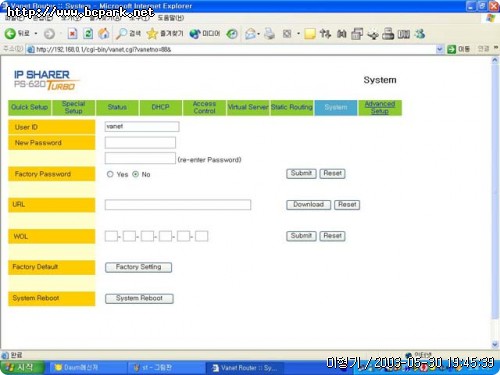
Task: Click the binoculars icon in toolbar
Action: (341, 34)
